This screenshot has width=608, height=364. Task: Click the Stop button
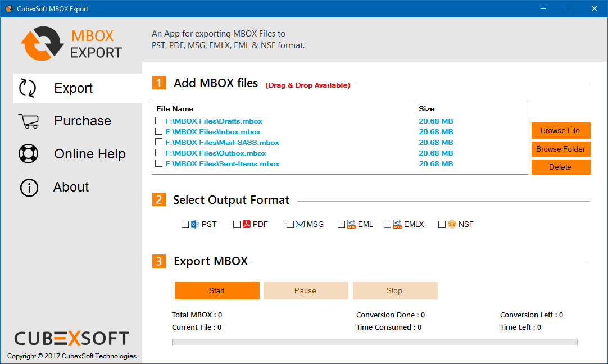point(394,291)
